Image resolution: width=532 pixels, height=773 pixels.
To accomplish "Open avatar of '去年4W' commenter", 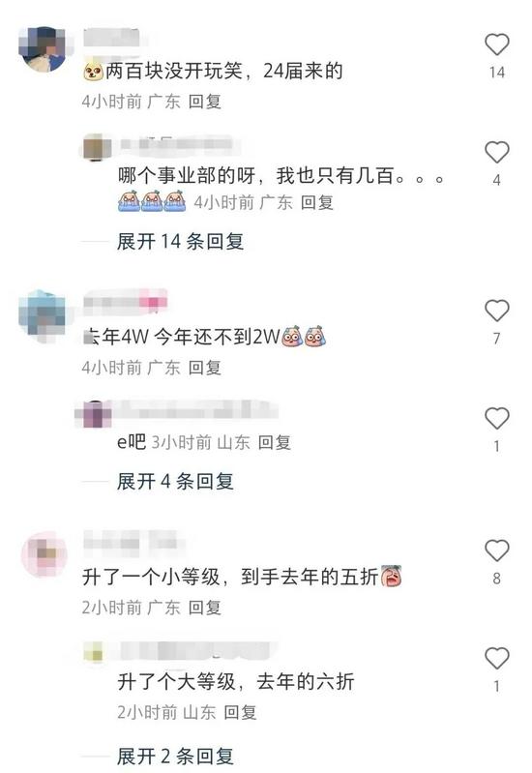I will tap(43, 314).
